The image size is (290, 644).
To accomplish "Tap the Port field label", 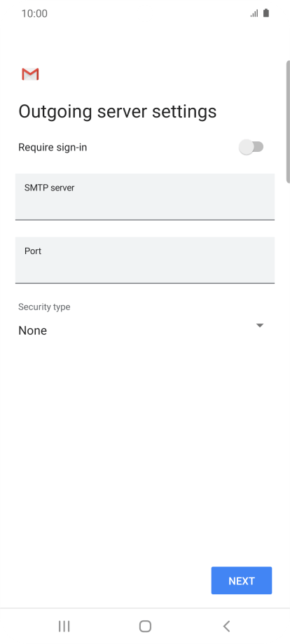I will [x=33, y=251].
